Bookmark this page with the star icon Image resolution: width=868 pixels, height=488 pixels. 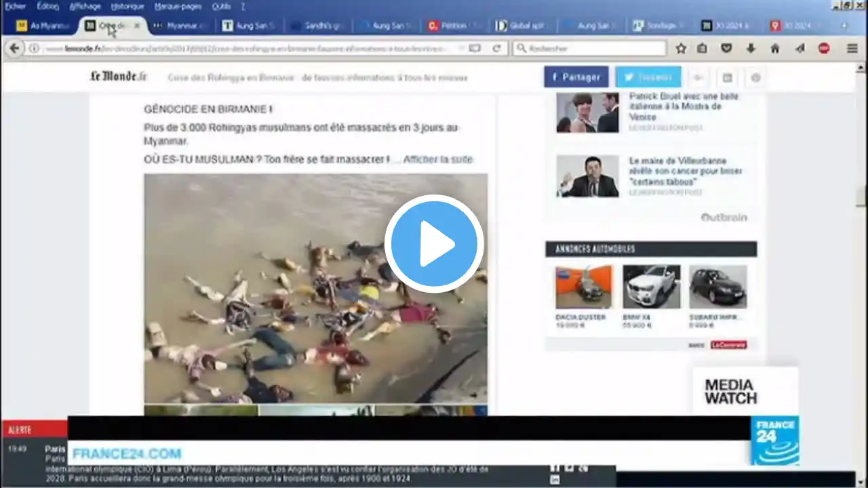(x=681, y=48)
